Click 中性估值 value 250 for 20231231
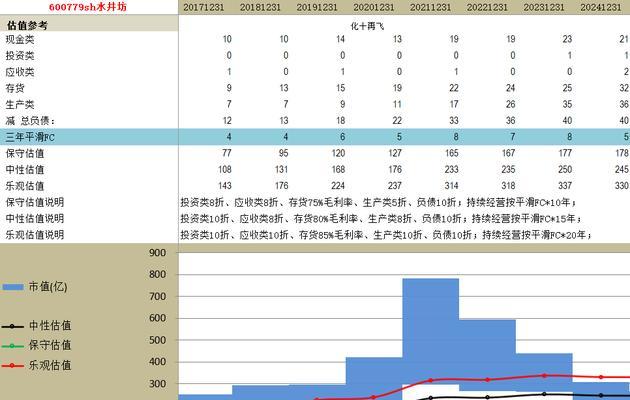This screenshot has width=630, height=400. coord(565,169)
